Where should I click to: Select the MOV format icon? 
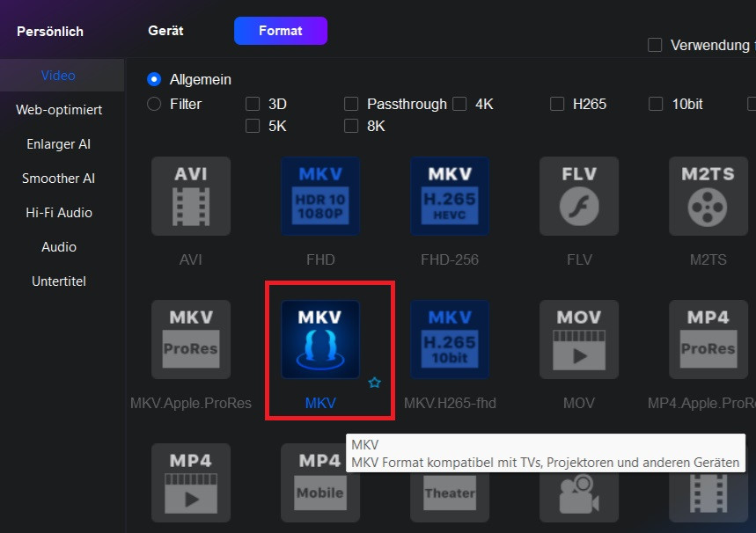578,340
